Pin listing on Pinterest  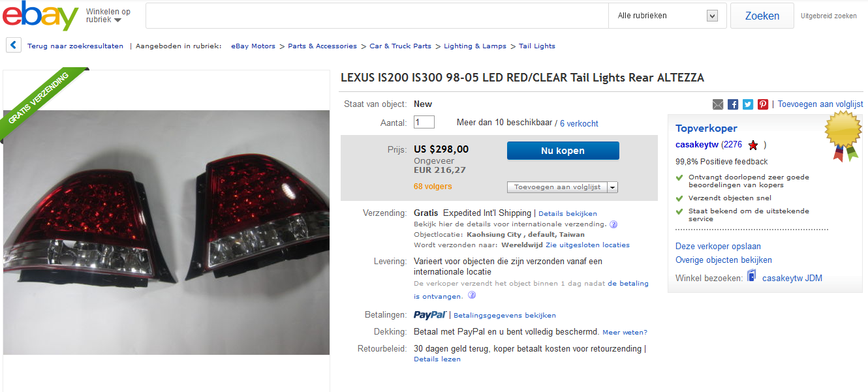(763, 104)
